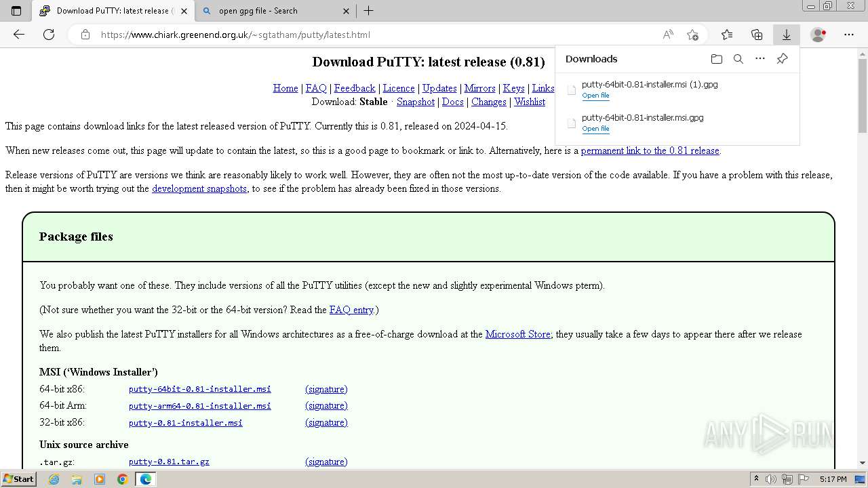Screen dimensions: 868x488
Task: Open the Docs link
Action: pos(453,102)
